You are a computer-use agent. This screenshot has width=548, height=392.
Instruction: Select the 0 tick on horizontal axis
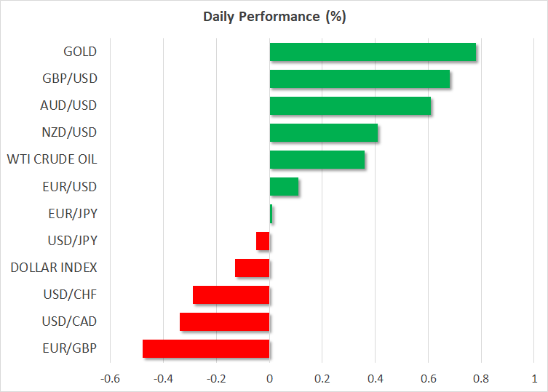click(269, 379)
